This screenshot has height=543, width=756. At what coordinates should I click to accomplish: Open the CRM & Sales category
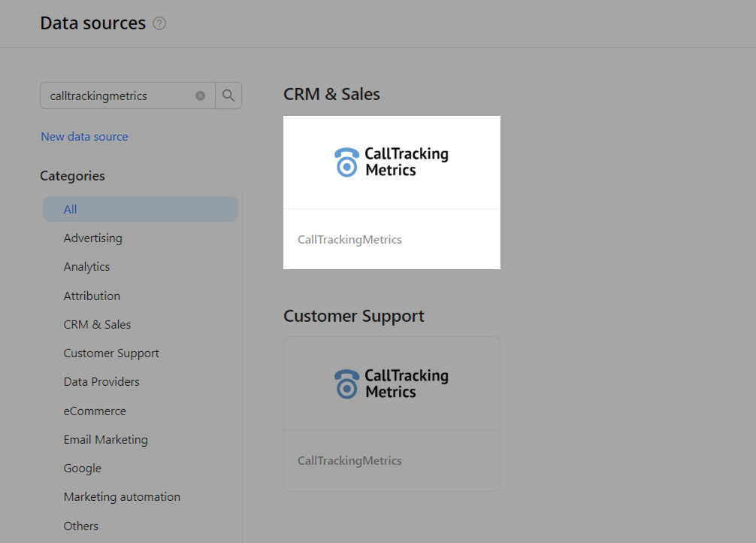(x=97, y=324)
